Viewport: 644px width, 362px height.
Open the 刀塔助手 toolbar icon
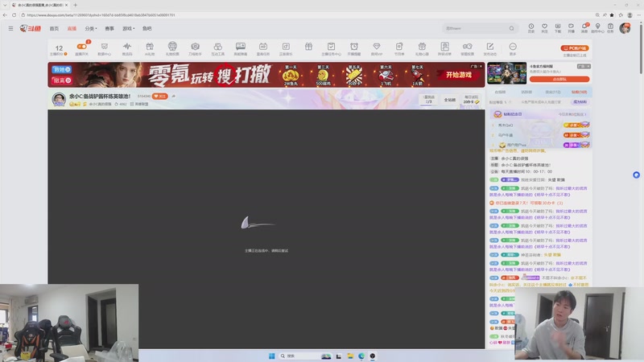[x=195, y=48]
